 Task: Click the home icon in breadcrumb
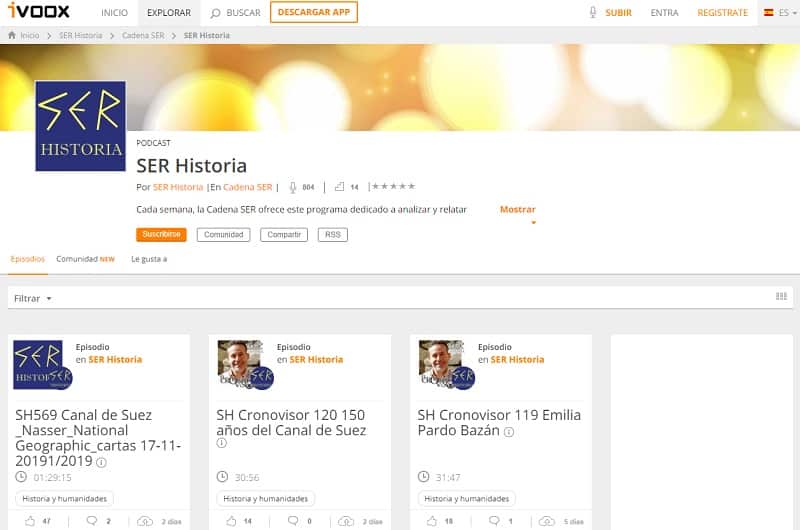click(12, 35)
